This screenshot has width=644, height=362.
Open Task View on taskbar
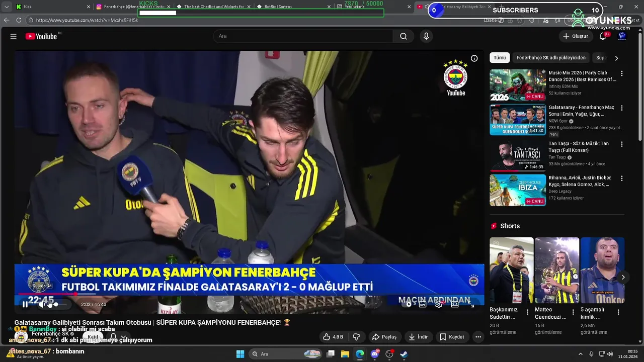[x=331, y=354]
